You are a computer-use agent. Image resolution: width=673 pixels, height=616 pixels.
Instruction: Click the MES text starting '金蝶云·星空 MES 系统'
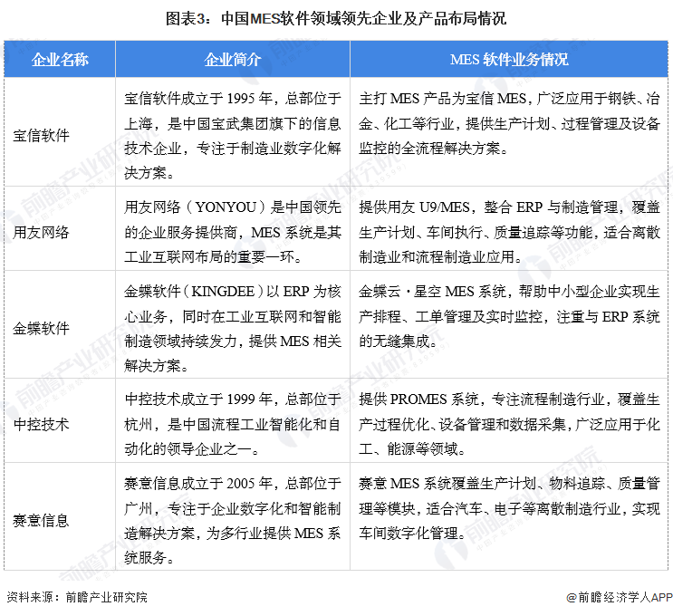coord(509,316)
